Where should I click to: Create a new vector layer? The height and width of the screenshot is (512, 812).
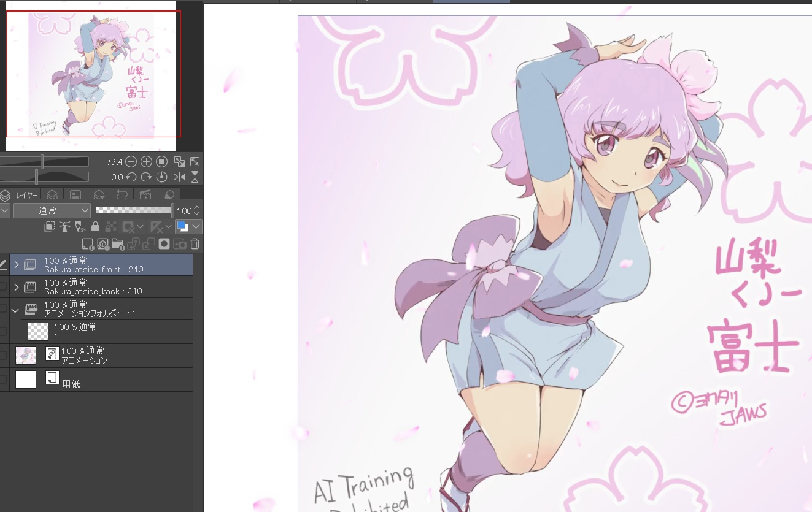[x=102, y=244]
